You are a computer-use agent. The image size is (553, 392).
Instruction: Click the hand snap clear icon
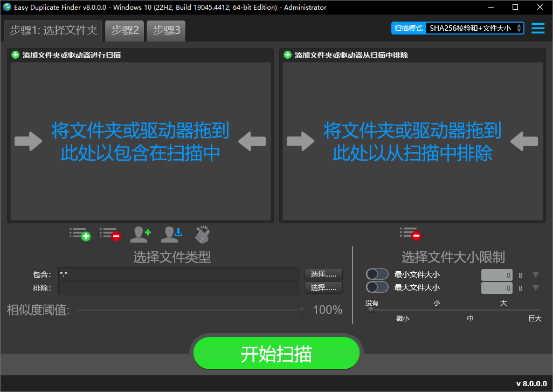click(203, 234)
